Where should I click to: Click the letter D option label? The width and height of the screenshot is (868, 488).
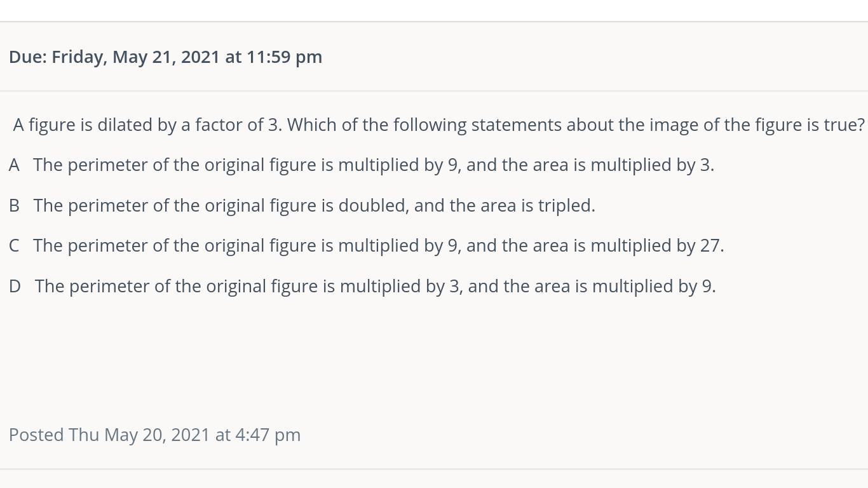point(15,287)
